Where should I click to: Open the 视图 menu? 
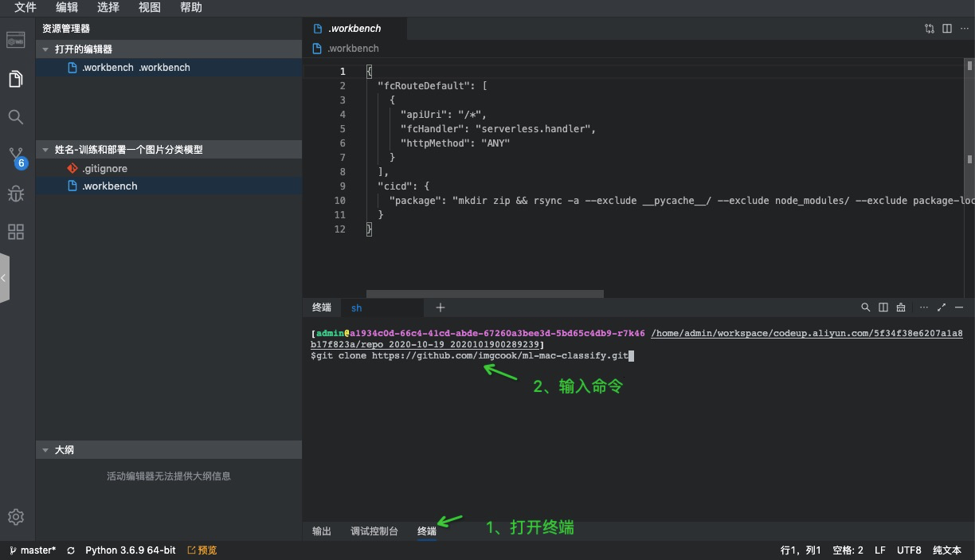click(x=150, y=7)
